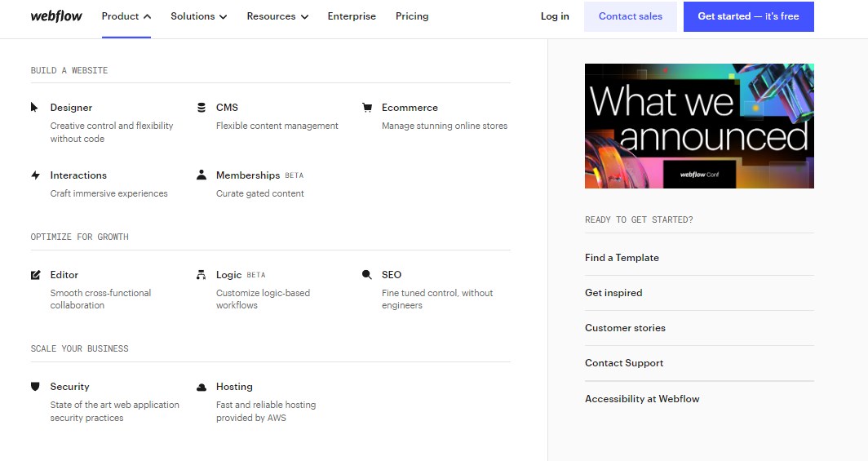
Task: Click 'Manage stunning online stores' description
Action: 445,126
